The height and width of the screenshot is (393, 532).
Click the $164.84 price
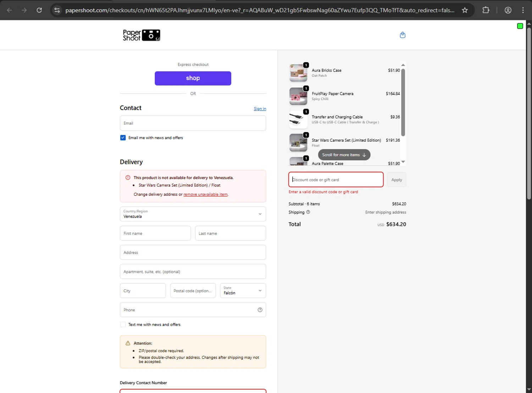393,94
